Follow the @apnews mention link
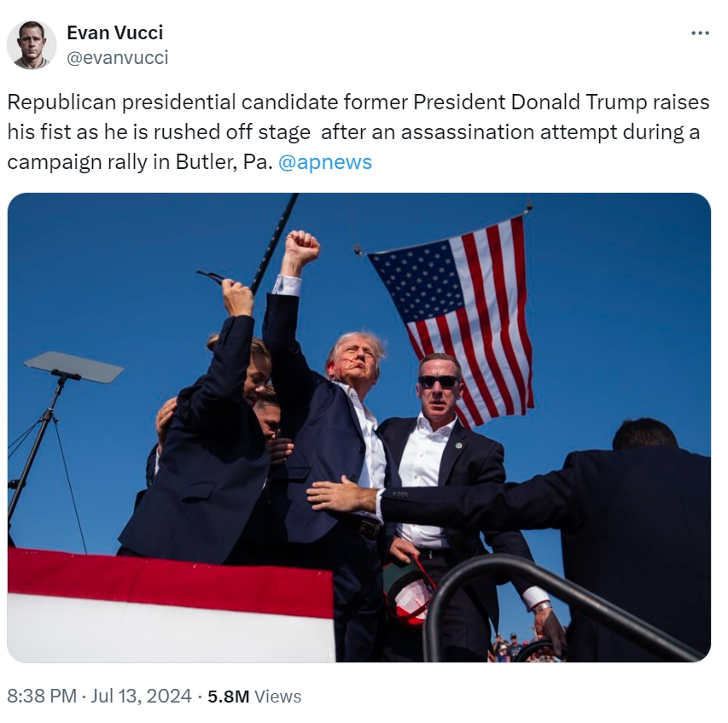Viewport: 728px width, 723px height. coord(325,162)
